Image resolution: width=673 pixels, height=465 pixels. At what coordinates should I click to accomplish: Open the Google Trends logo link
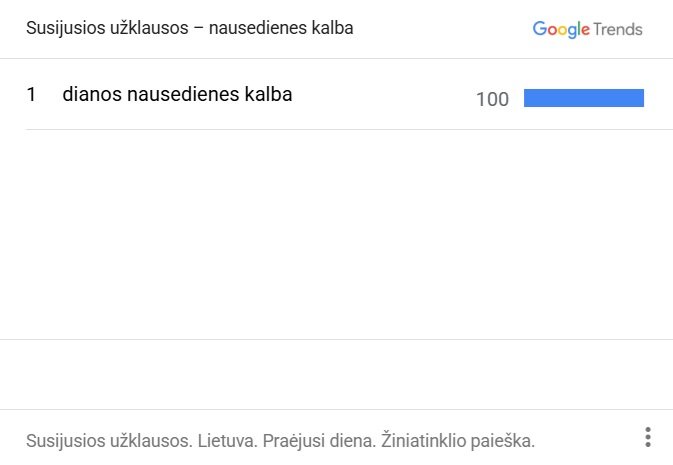click(x=587, y=29)
